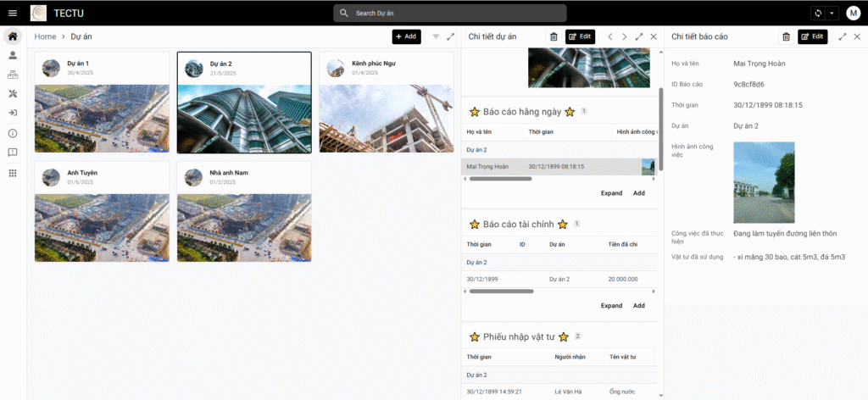
Task: Open the apps grid sidebar icon
Action: click(x=13, y=173)
